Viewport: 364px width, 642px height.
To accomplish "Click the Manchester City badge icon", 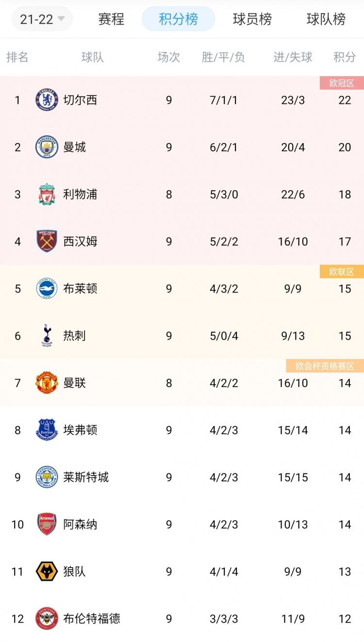I will (46, 147).
